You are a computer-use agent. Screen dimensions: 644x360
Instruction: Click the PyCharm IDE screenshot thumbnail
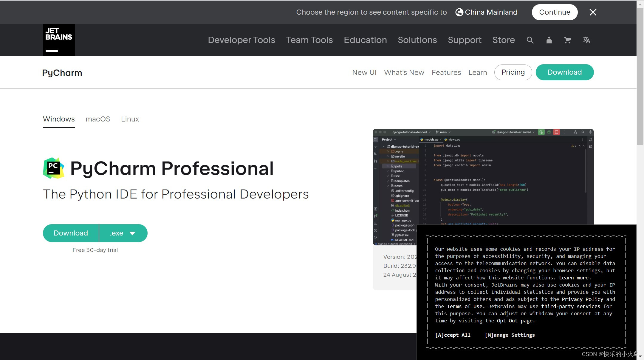click(483, 179)
